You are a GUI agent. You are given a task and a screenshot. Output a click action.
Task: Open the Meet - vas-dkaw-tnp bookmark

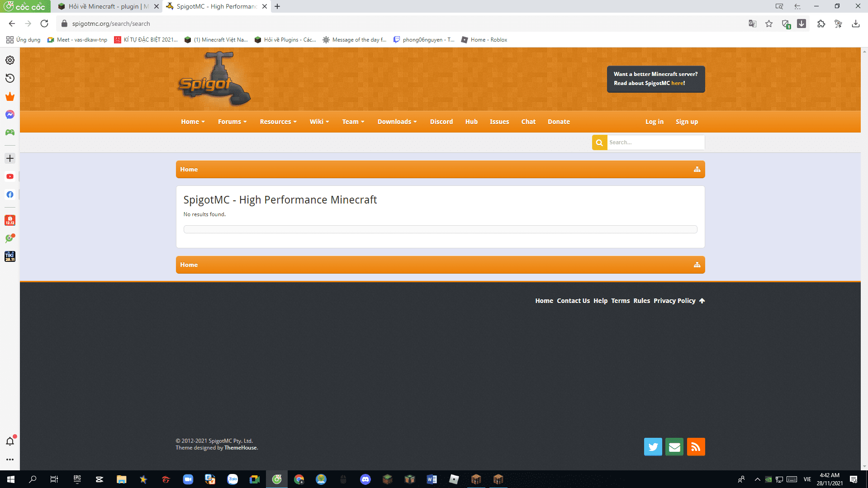pos(77,40)
